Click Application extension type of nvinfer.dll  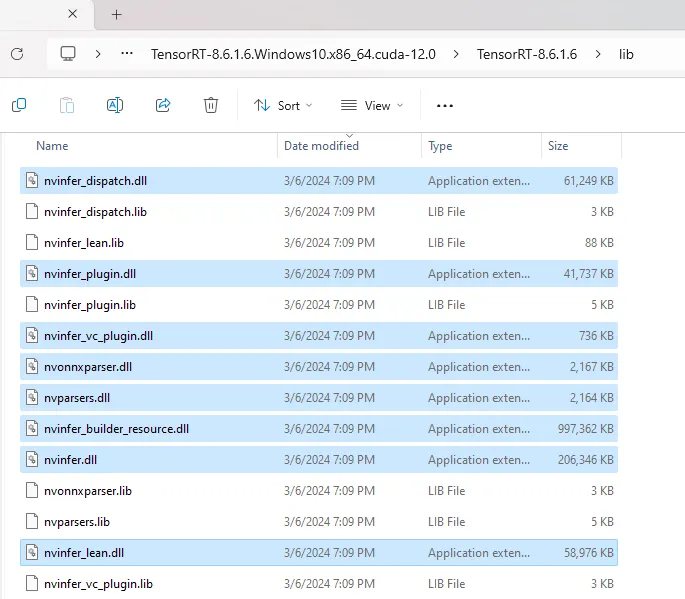coord(479,460)
